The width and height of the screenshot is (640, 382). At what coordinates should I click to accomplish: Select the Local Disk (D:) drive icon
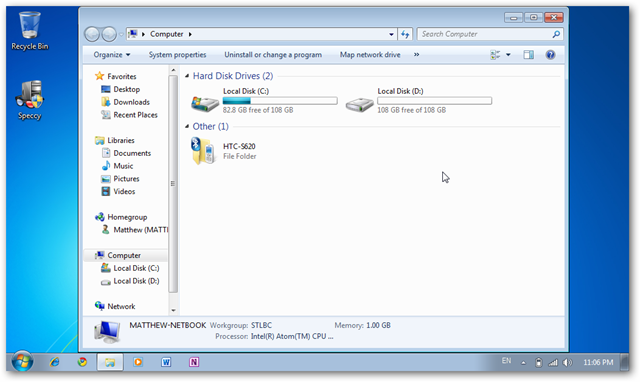click(x=359, y=104)
